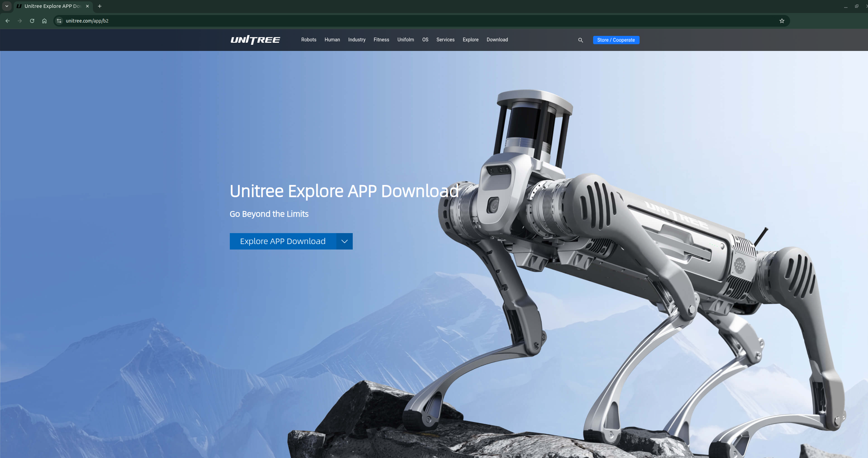Click the Unitree logo

click(255, 40)
